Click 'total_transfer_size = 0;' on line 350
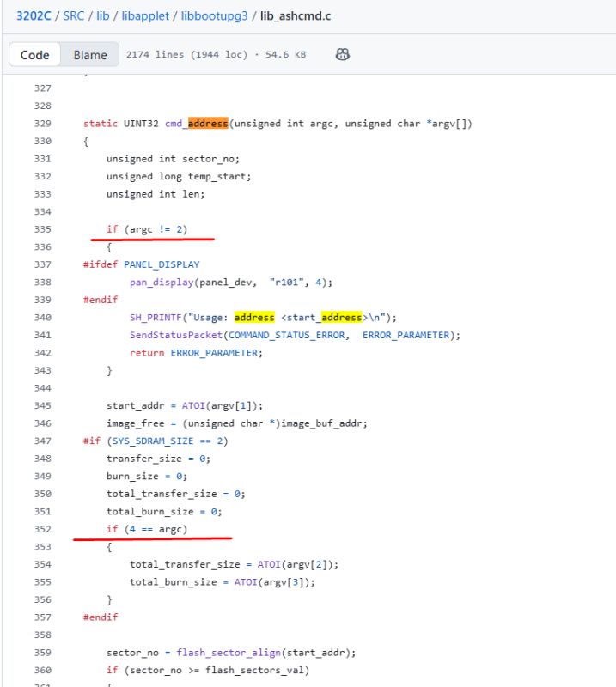Viewport: 616px width, 687px height. pos(176,495)
